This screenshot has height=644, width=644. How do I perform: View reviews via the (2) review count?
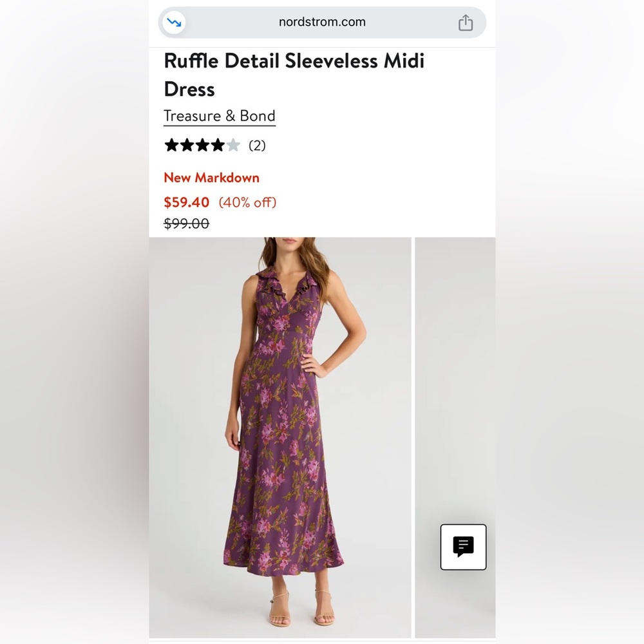click(256, 145)
